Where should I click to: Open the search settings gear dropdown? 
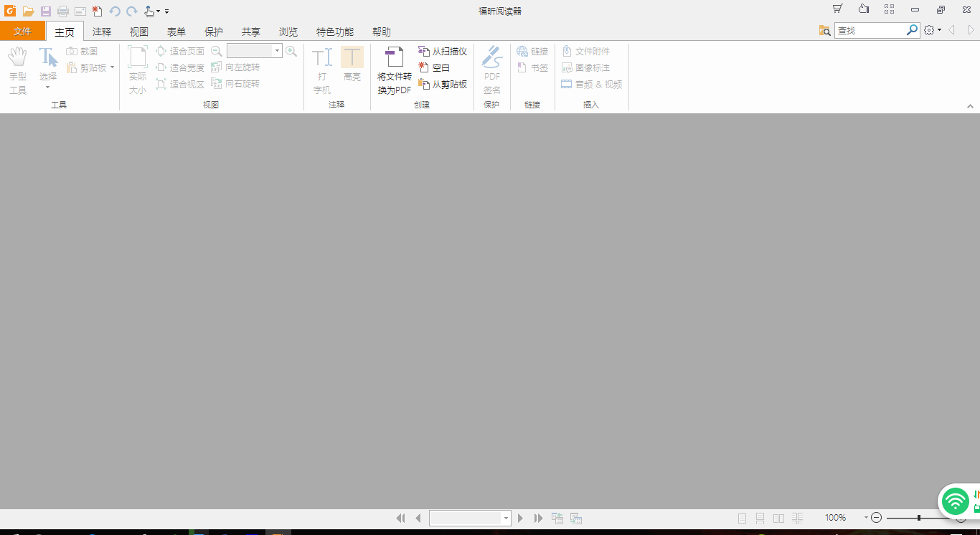click(x=933, y=30)
